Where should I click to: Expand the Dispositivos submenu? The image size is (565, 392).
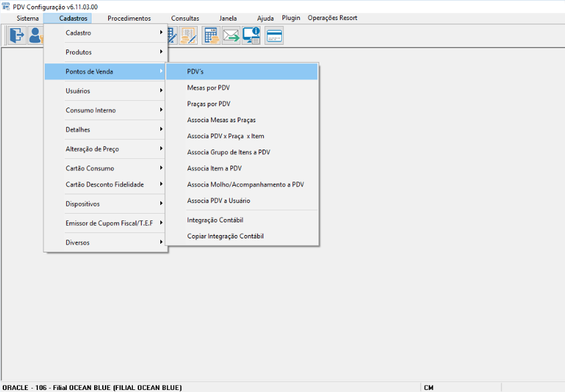tap(106, 204)
